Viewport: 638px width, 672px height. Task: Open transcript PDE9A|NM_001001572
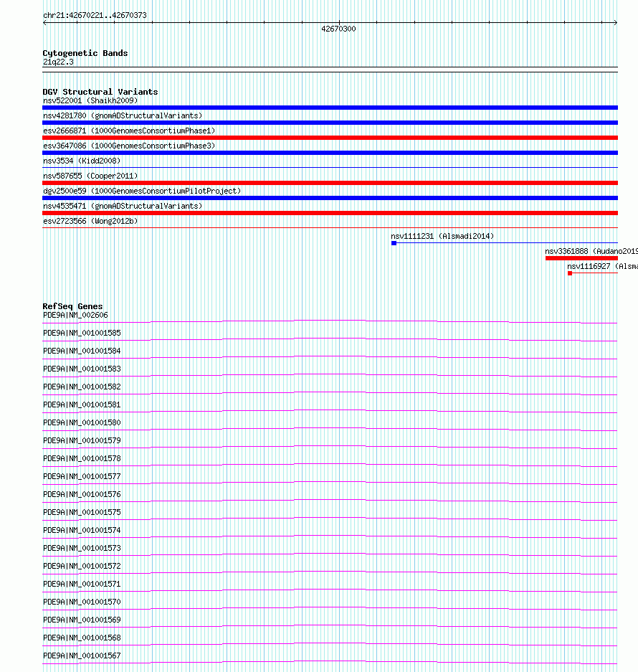point(82,566)
